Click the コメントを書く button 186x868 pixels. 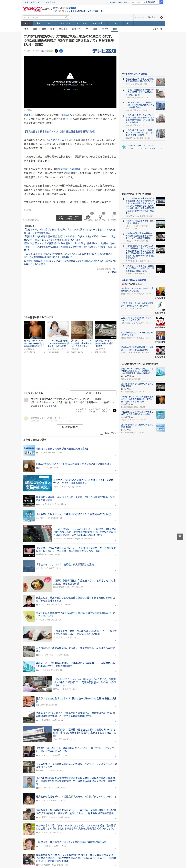[x=93, y=393]
